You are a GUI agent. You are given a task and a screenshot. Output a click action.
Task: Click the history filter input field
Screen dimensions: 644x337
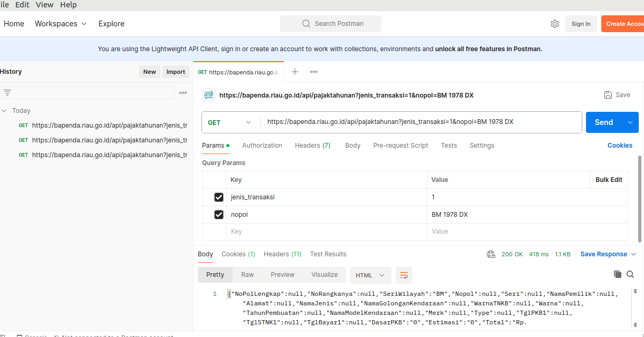click(87, 93)
